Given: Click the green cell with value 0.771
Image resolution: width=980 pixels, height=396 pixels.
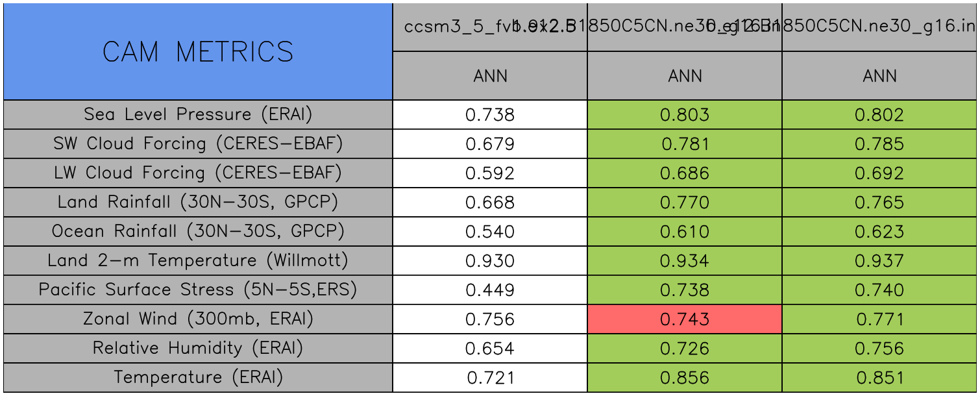Looking at the screenshot, I should 879,319.
